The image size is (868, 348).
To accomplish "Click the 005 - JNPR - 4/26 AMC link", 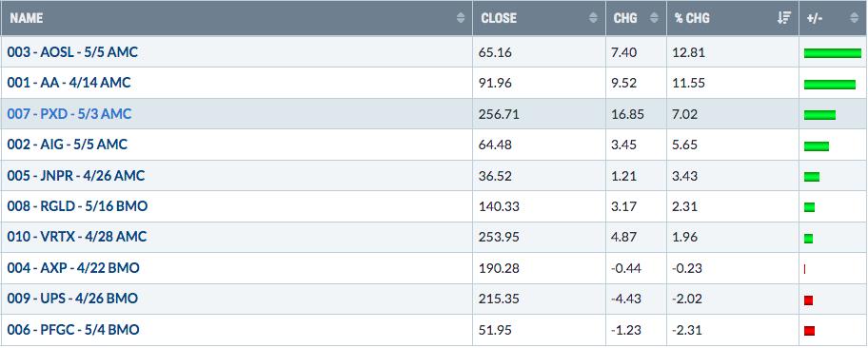I will point(76,176).
